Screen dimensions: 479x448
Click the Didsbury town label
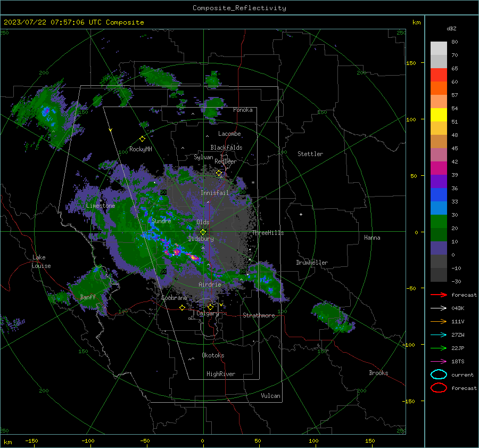click(x=201, y=239)
